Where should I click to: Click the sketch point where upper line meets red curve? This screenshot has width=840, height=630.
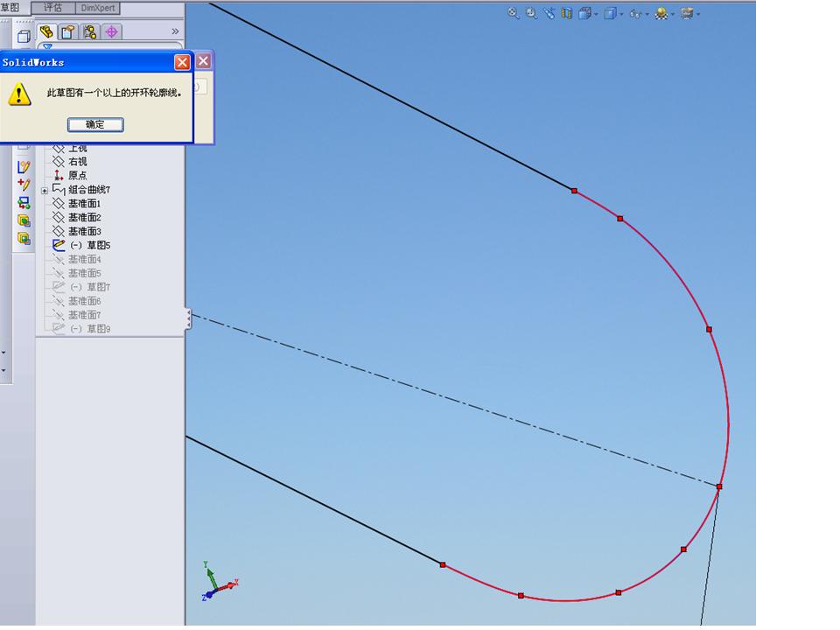[x=574, y=191]
